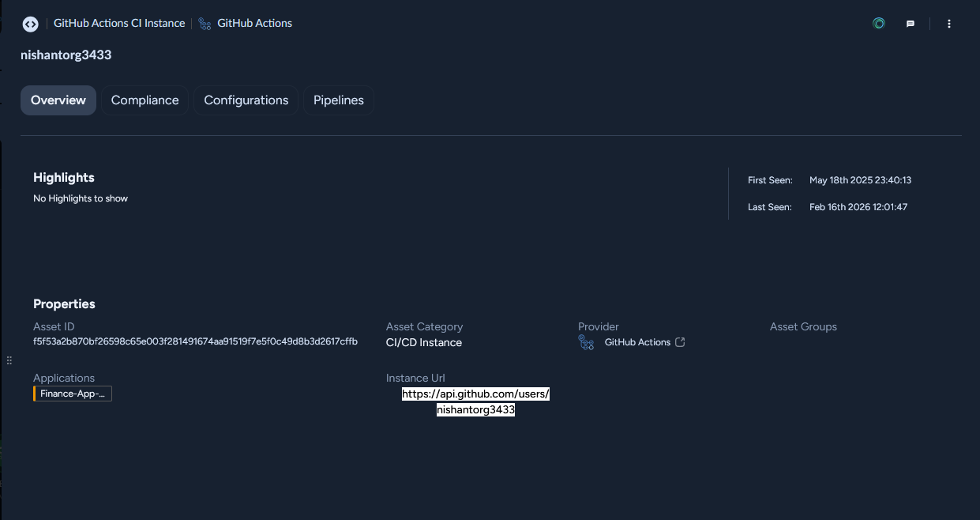Viewport: 980px width, 520px height.
Task: Click the Asset Groups label
Action: [803, 326]
